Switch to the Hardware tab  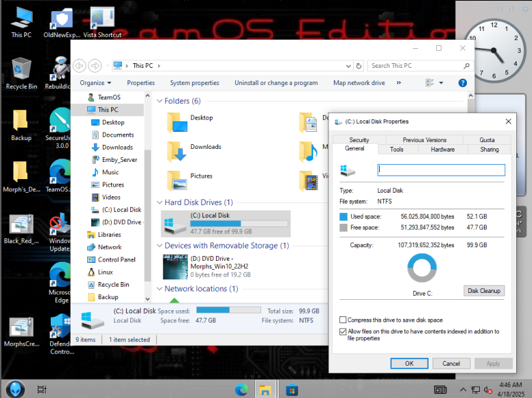442,149
